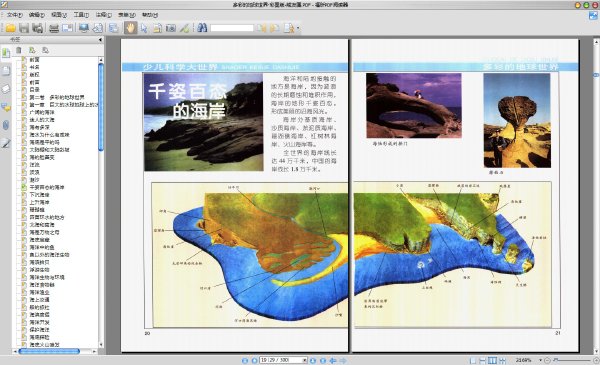Click the search text field in toolbar
600x365 pixels.
(232, 28)
